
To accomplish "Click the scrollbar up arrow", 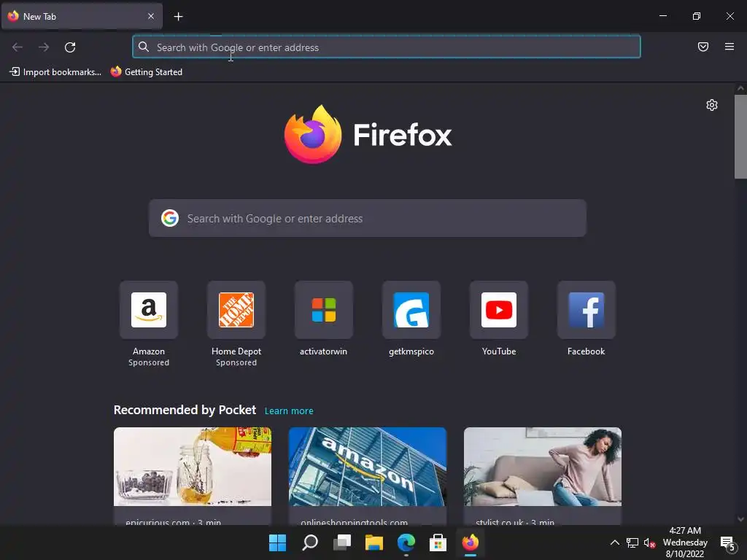I will pyautogui.click(x=740, y=88).
